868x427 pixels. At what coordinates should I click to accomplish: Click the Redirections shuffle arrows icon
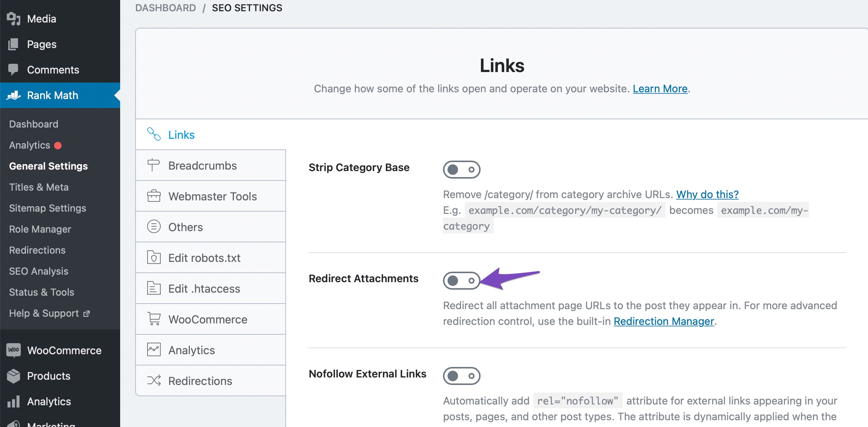tap(154, 380)
